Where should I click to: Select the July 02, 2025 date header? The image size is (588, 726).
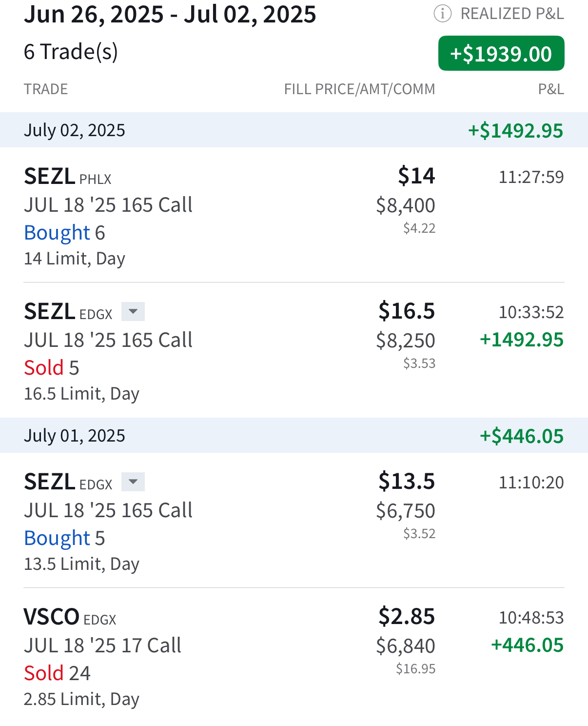pos(294,130)
